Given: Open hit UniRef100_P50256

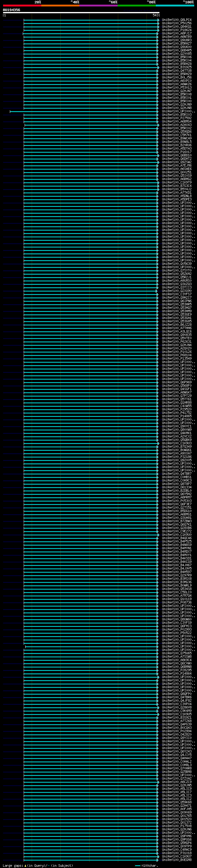Looking at the screenshot, I should point(176,23).
